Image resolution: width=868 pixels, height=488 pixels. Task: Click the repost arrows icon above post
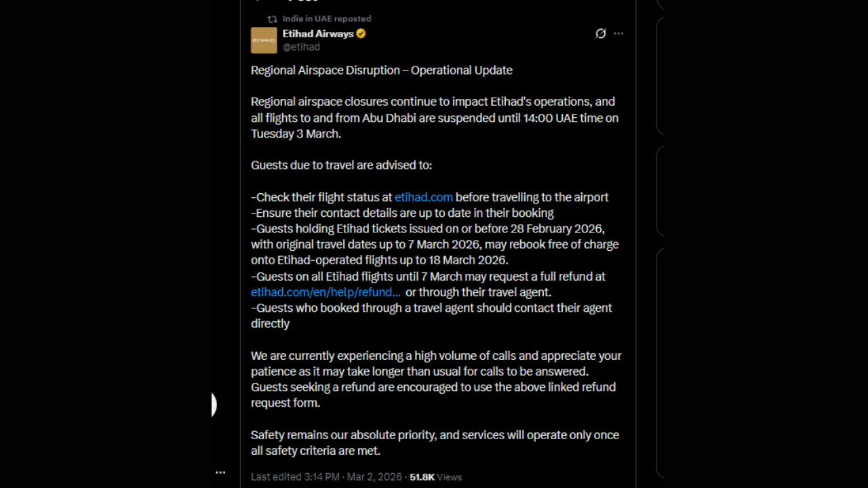pos(272,19)
